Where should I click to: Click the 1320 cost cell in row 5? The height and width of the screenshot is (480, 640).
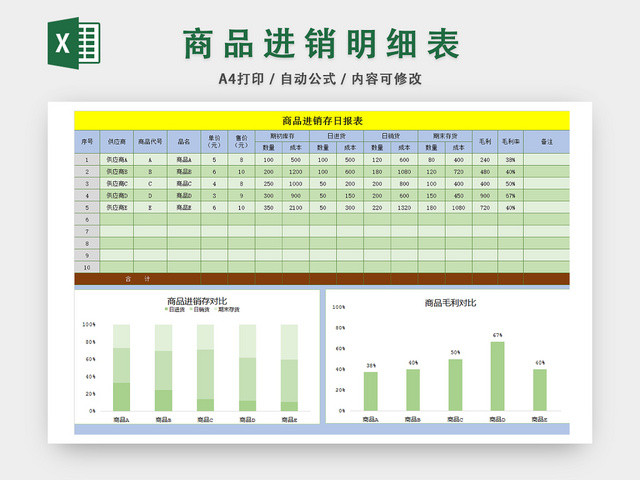click(404, 207)
